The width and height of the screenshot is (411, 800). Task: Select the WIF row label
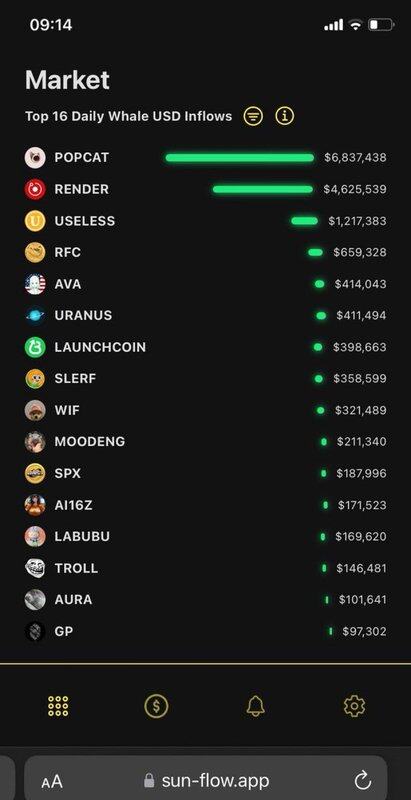pyautogui.click(x=67, y=410)
